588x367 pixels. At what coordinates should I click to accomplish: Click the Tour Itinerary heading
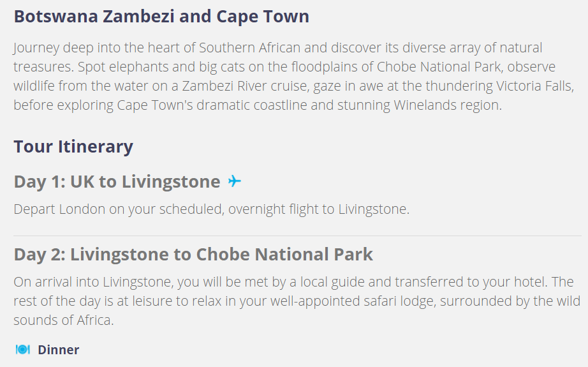click(x=73, y=146)
